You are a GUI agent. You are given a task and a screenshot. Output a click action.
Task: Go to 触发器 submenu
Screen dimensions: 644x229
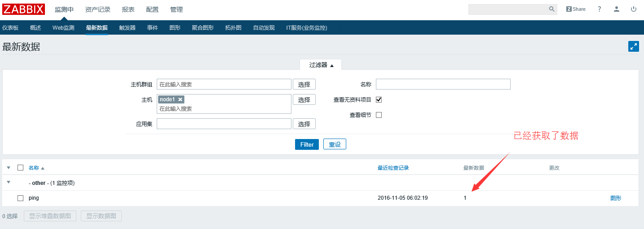(128, 28)
